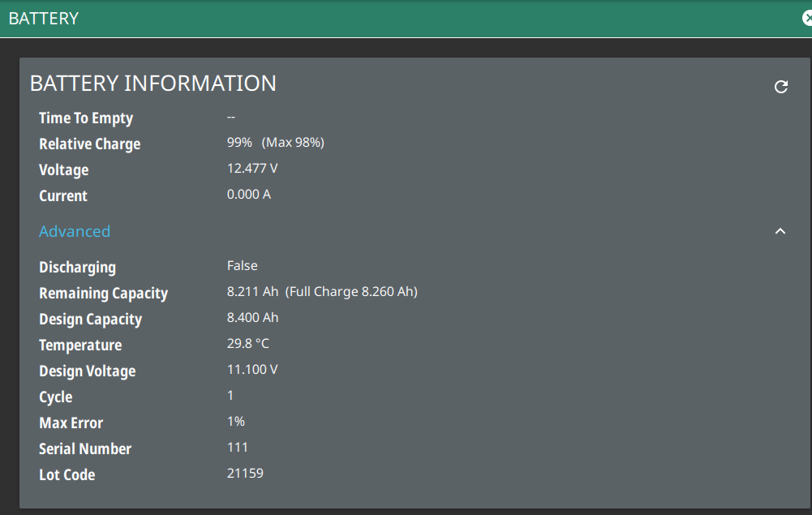
Task: Click the BATTERY title bar text
Action: pos(44,18)
